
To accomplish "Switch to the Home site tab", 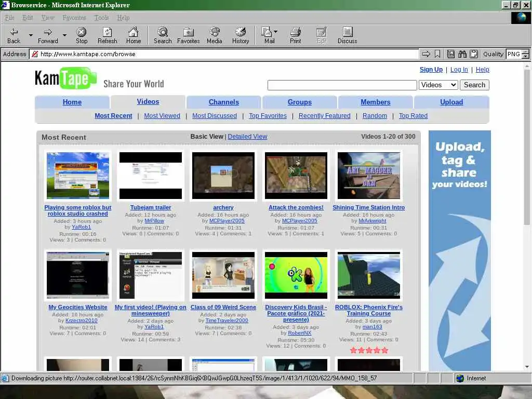I will tap(72, 102).
